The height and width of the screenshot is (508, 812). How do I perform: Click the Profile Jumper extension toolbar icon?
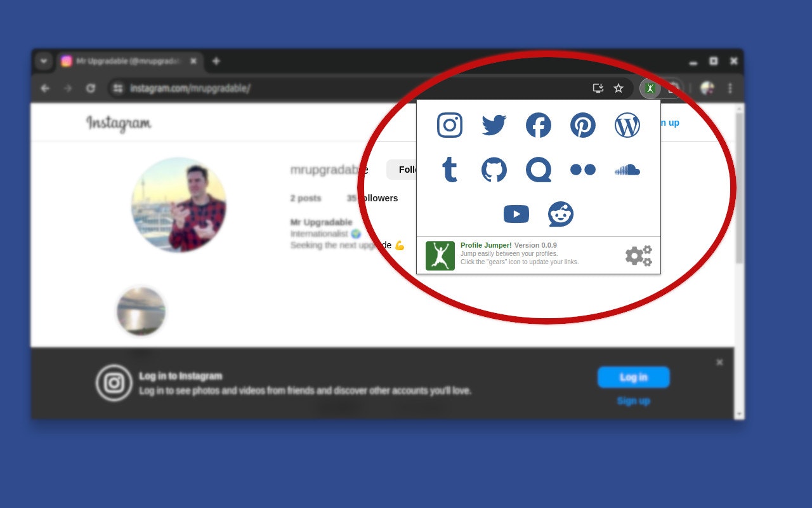pos(650,88)
